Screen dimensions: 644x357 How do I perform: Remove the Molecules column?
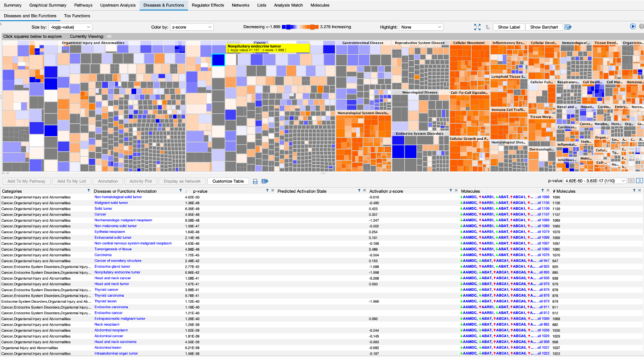(x=548, y=190)
